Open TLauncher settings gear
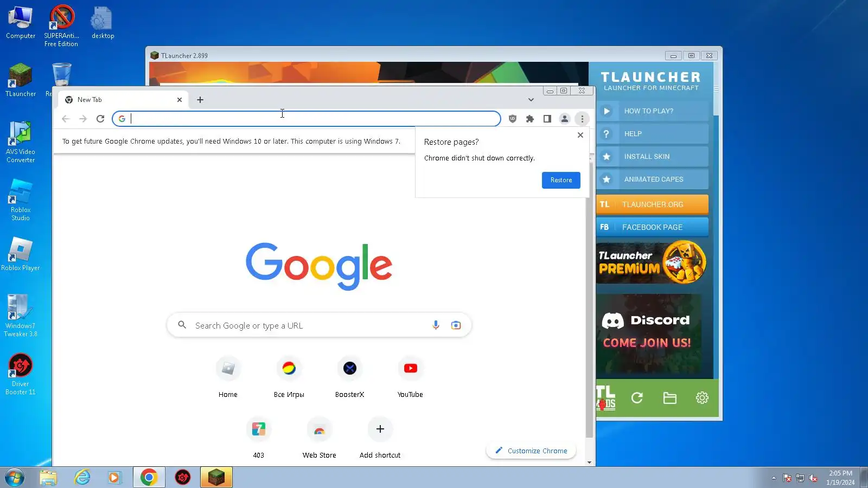Viewport: 868px width, 488px height. pyautogui.click(x=702, y=398)
